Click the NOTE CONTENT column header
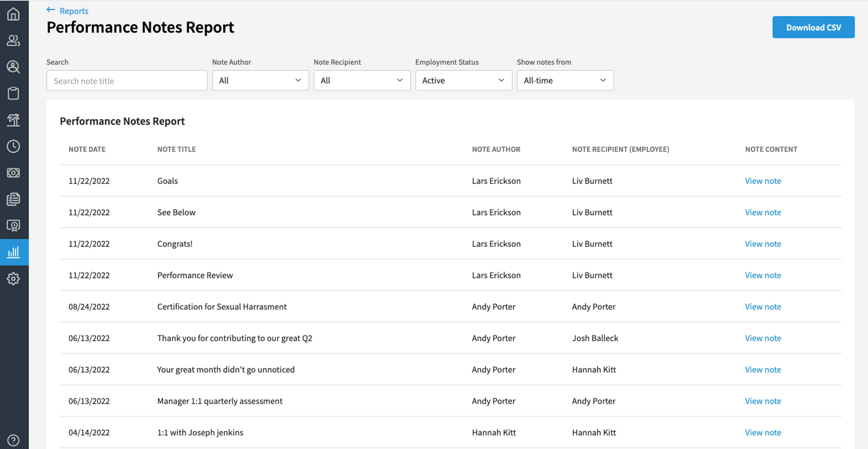Viewport: 868px width, 449px height. click(771, 149)
